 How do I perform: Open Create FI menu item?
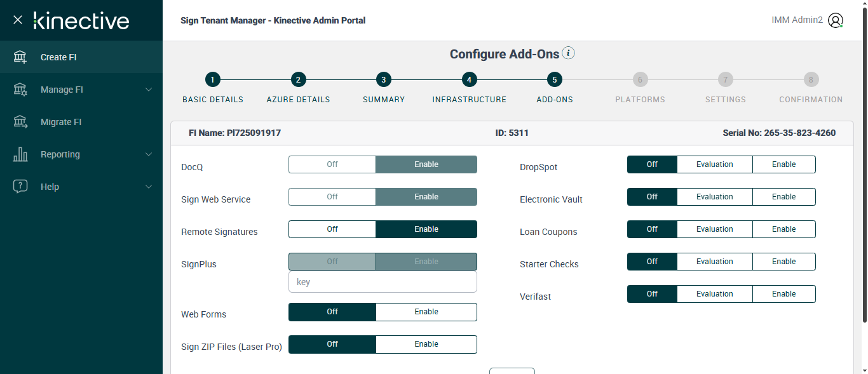pos(81,57)
